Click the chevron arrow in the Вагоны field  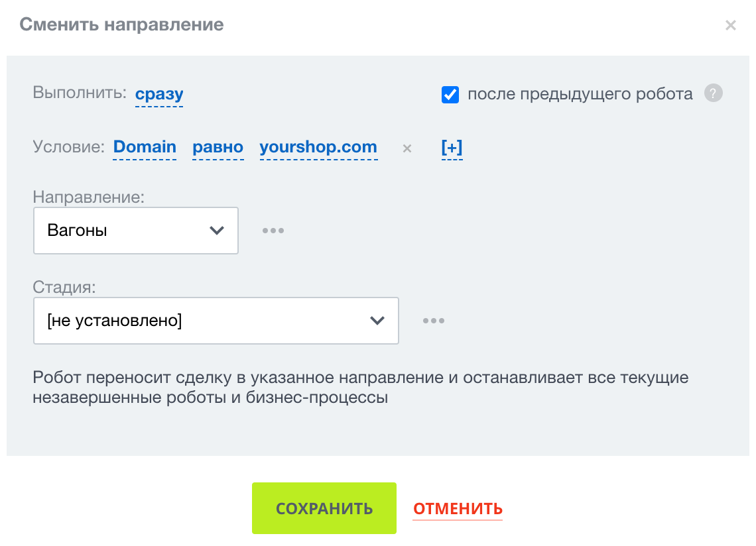coord(216,231)
